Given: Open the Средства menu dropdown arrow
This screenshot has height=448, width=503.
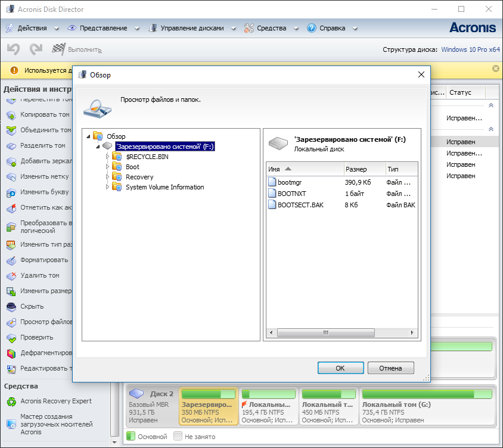Looking at the screenshot, I should (x=296, y=29).
